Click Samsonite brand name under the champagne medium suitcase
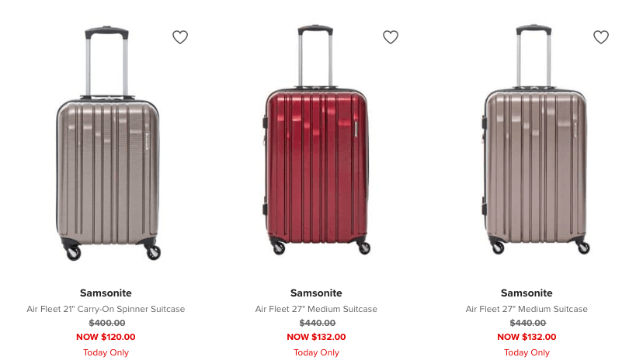 [x=527, y=293]
